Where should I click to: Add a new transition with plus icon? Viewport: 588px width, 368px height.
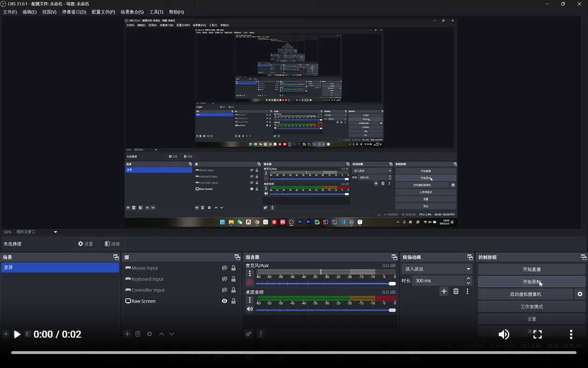point(444,291)
